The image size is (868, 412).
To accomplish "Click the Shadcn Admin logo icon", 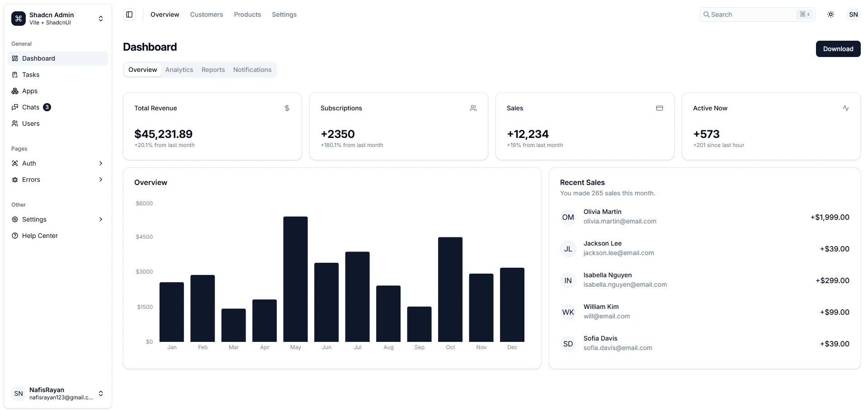I will pos(19,19).
